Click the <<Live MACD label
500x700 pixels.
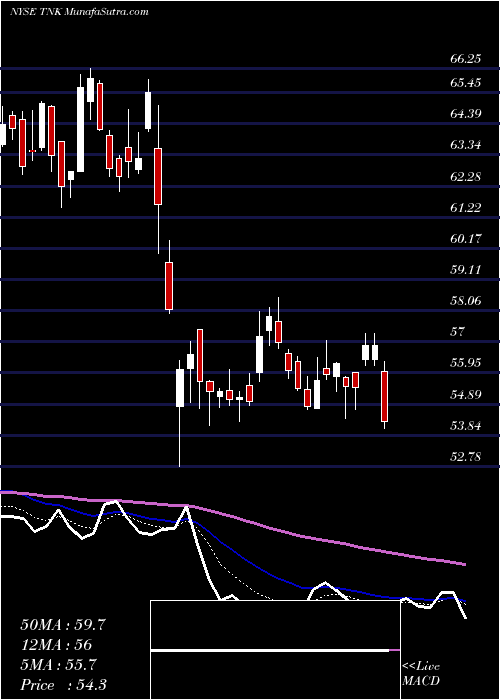coord(421,674)
